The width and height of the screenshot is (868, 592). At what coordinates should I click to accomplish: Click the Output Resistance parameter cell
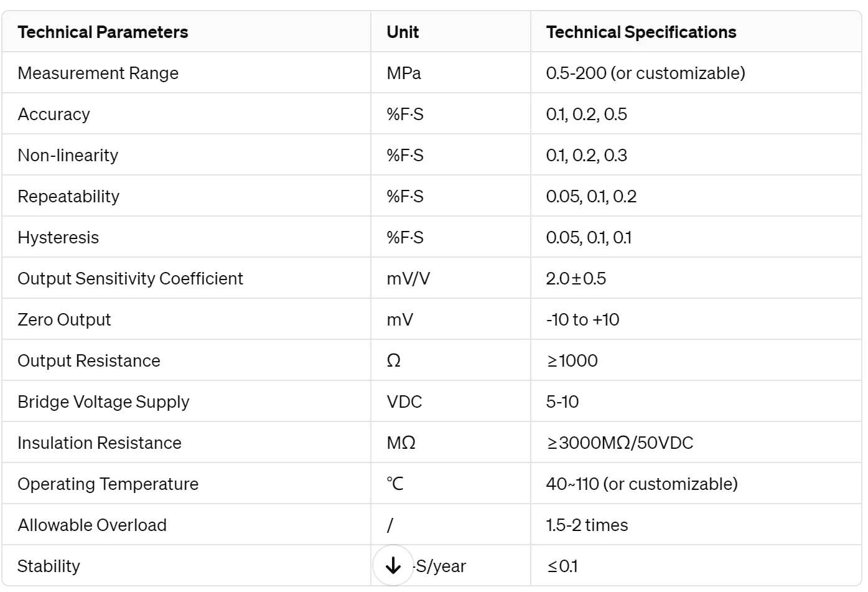coord(186,360)
